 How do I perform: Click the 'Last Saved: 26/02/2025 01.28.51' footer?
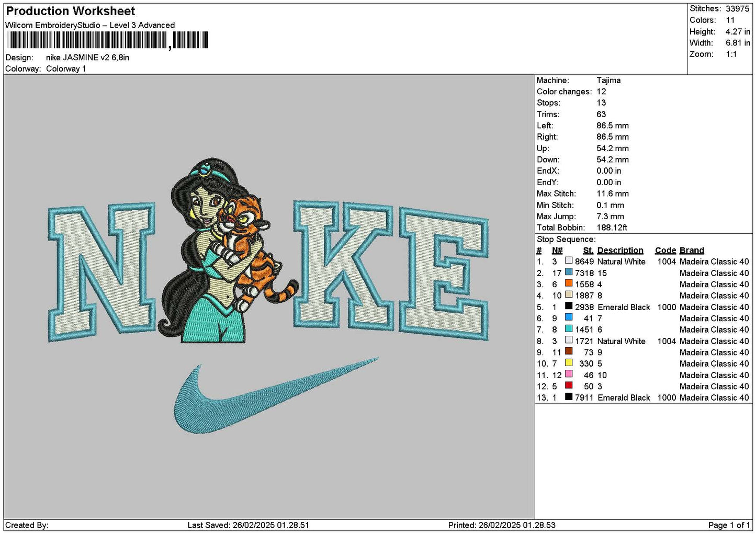point(249,525)
